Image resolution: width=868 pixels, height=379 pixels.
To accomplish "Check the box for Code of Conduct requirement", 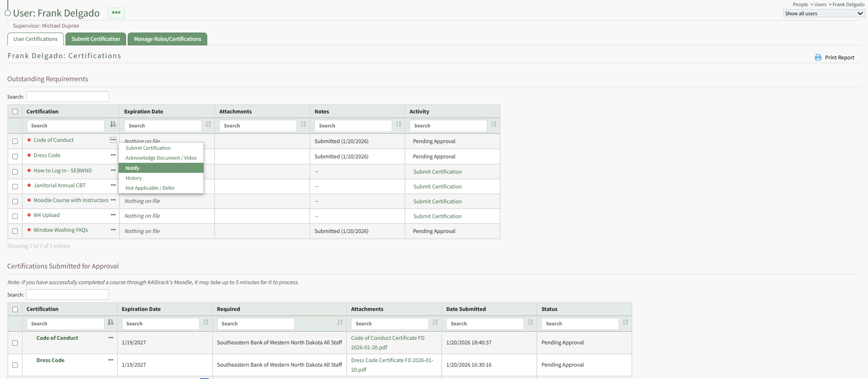I will click(15, 141).
